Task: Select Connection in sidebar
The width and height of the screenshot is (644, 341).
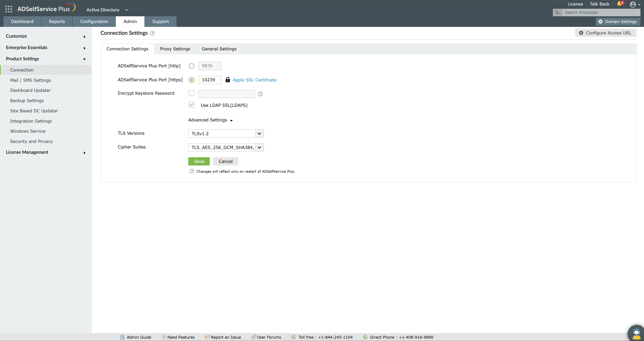Action: pos(46,70)
